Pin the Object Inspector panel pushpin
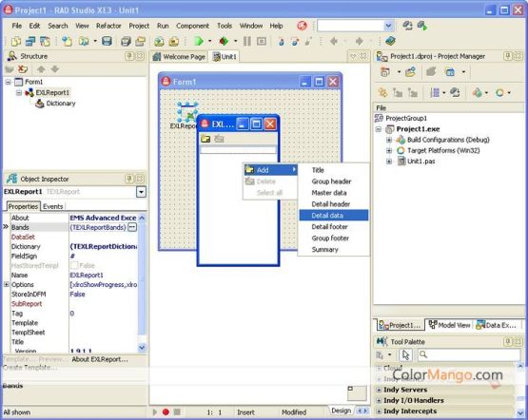The height and width of the screenshot is (420, 528). 129,179
